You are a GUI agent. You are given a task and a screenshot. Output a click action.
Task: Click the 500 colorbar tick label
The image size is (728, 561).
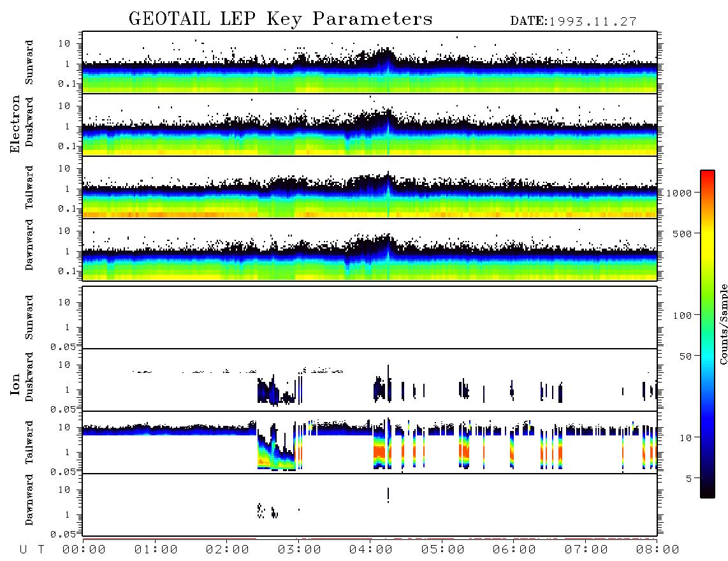[x=682, y=233]
